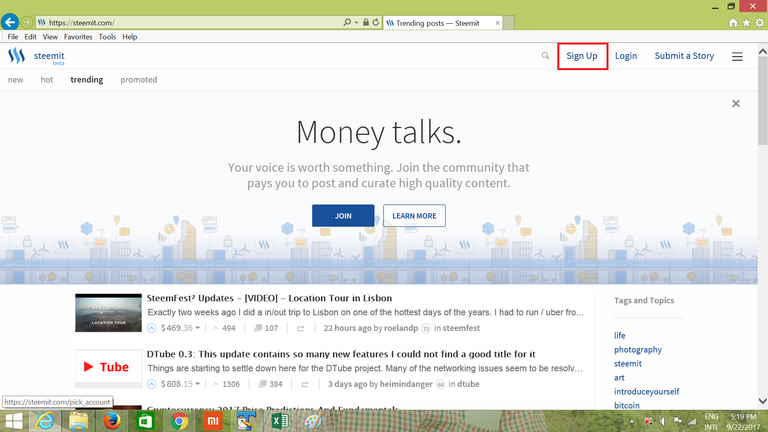Expand the $808.15 payout dropdown
The image size is (768, 432).
click(x=197, y=384)
